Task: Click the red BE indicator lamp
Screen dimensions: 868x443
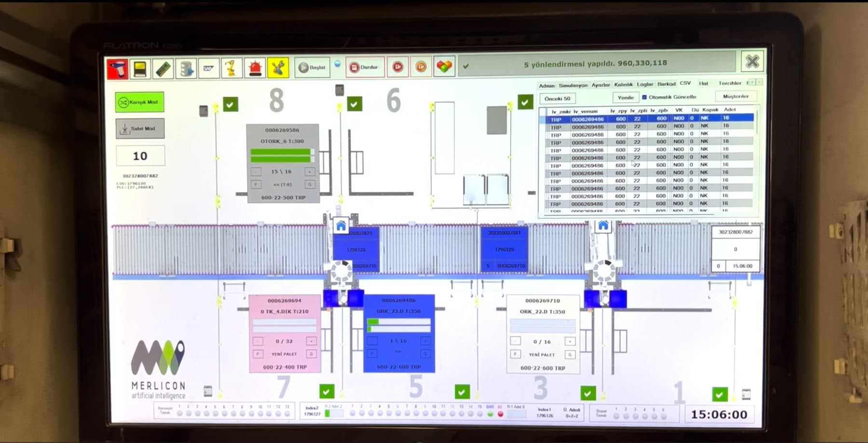Action: (x=500, y=414)
